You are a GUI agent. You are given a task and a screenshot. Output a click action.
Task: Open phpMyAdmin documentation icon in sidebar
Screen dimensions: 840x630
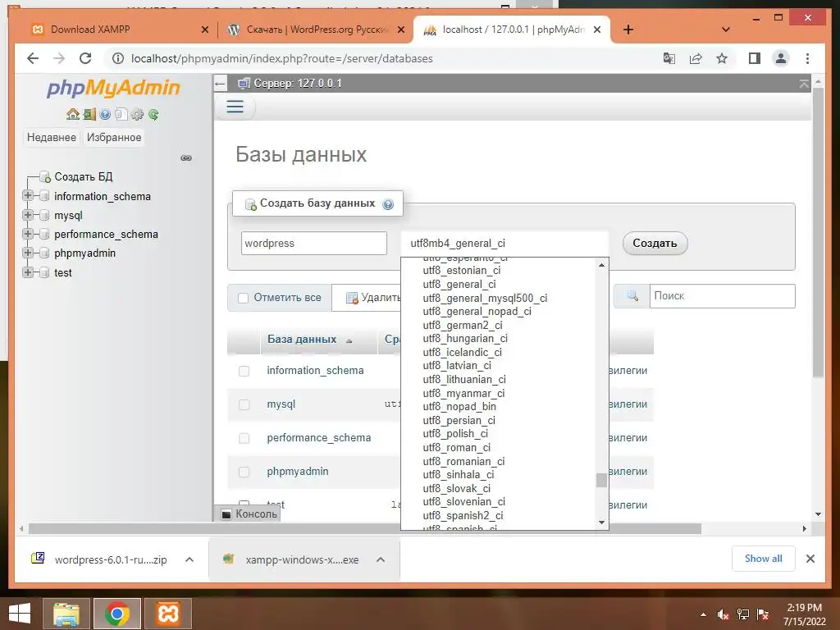point(105,114)
